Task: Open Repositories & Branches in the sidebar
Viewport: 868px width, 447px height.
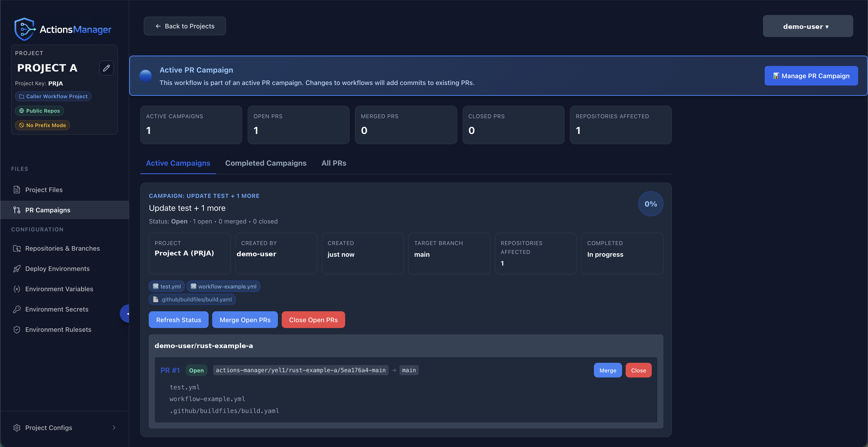Action: click(x=64, y=248)
